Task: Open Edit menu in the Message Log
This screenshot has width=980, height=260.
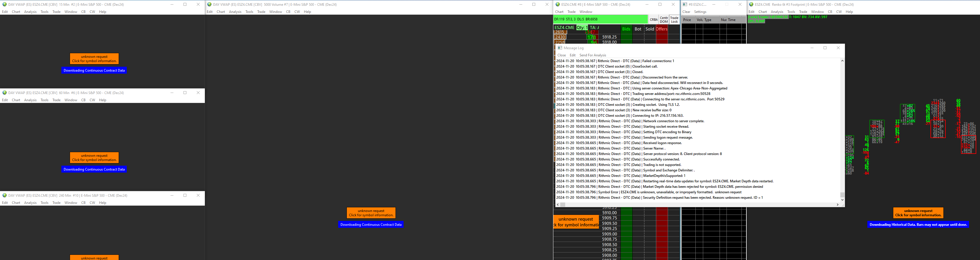Action: (573, 56)
